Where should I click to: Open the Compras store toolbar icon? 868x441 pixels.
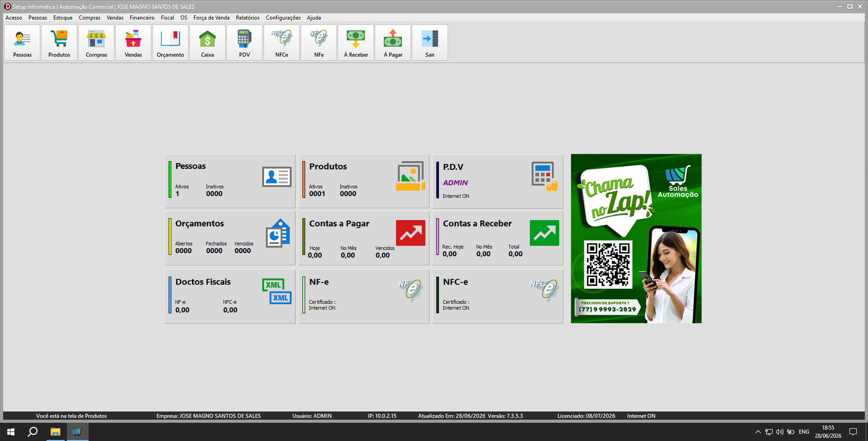click(x=96, y=43)
